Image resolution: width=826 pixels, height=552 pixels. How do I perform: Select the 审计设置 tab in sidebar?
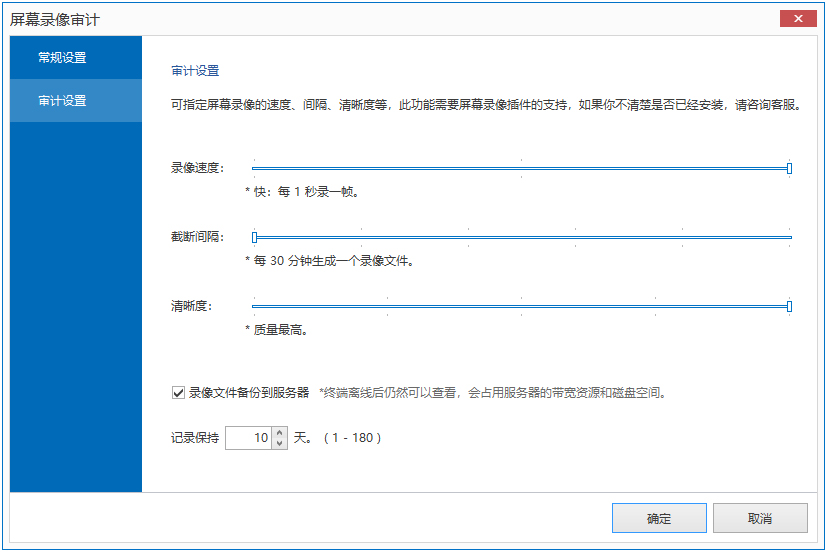76,101
